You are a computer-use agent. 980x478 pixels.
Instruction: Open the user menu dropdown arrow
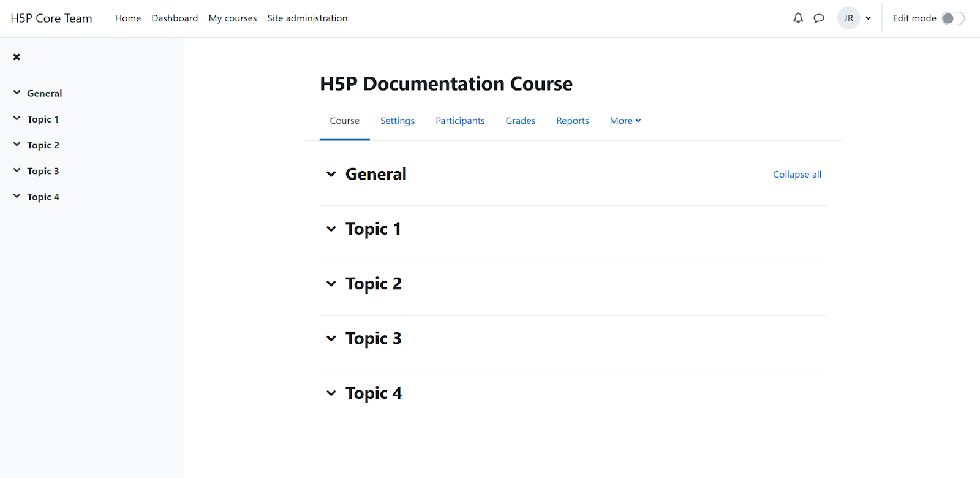[869, 18]
